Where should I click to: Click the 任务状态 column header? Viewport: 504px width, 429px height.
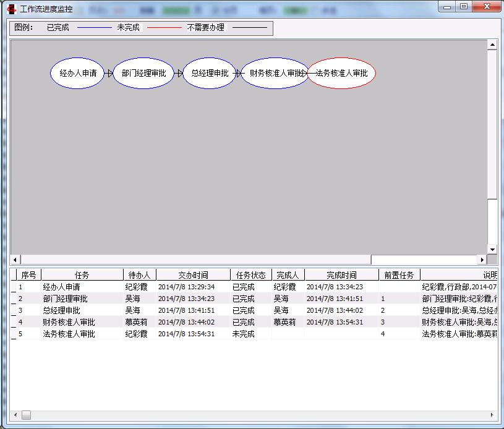point(250,275)
